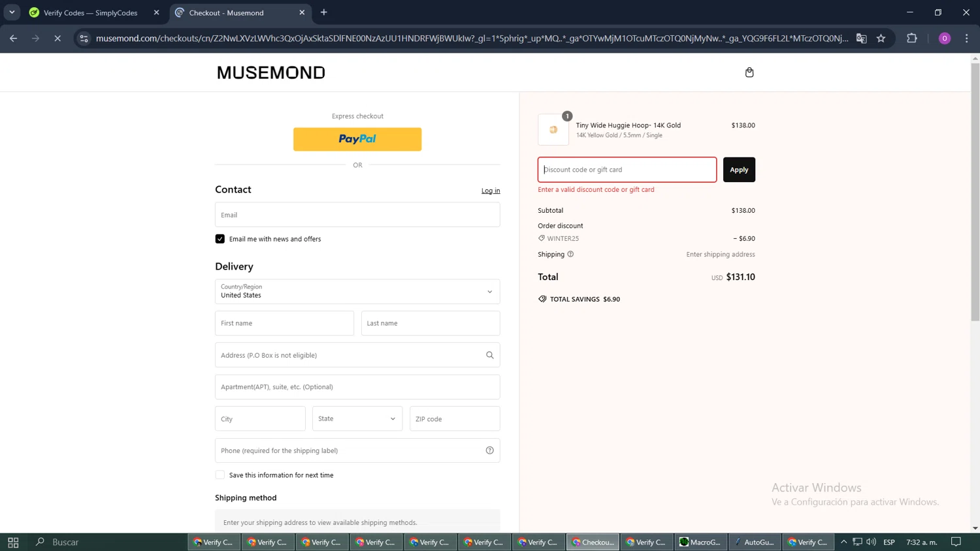This screenshot has width=980, height=551.
Task: Bookmark this page with star icon
Action: tap(881, 39)
